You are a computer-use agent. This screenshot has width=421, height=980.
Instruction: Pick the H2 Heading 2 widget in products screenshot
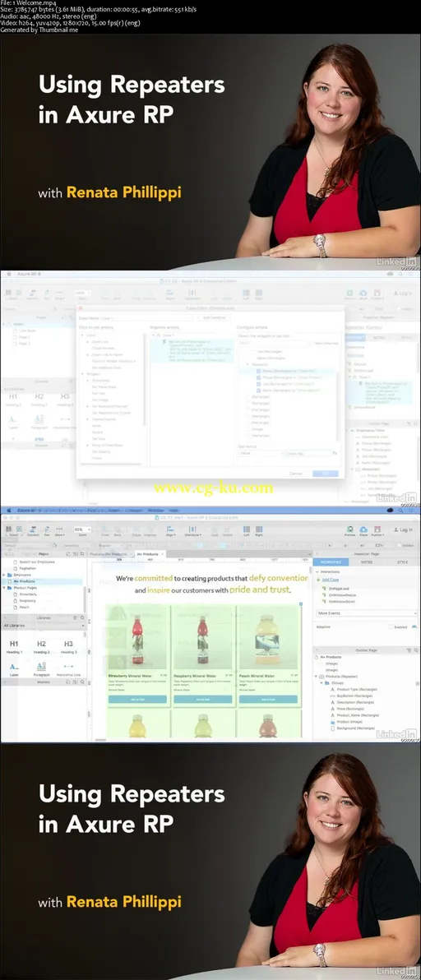tap(41, 647)
